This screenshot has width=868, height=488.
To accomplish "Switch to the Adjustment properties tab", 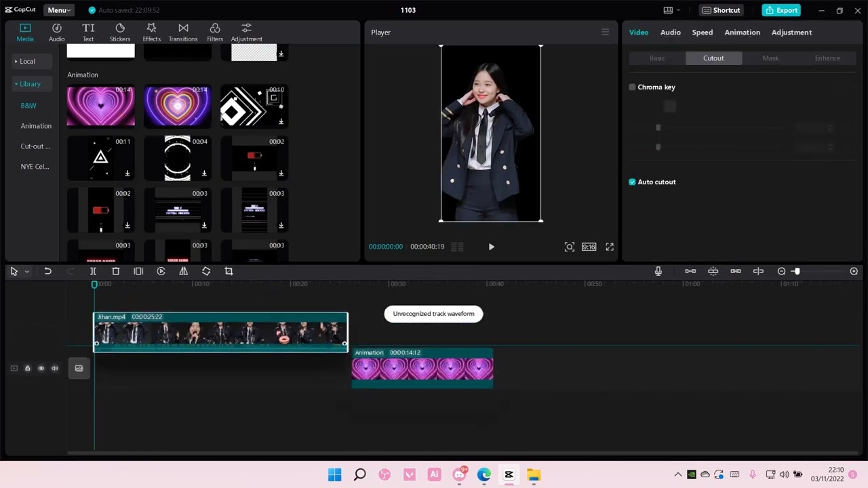I will coord(791,32).
